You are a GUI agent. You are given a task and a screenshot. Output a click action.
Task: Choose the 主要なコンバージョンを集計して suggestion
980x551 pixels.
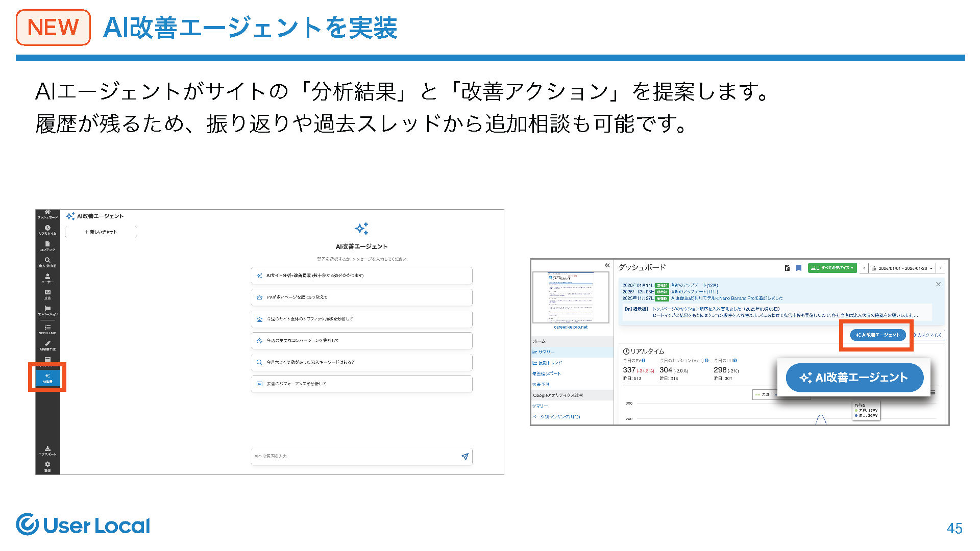tap(361, 341)
